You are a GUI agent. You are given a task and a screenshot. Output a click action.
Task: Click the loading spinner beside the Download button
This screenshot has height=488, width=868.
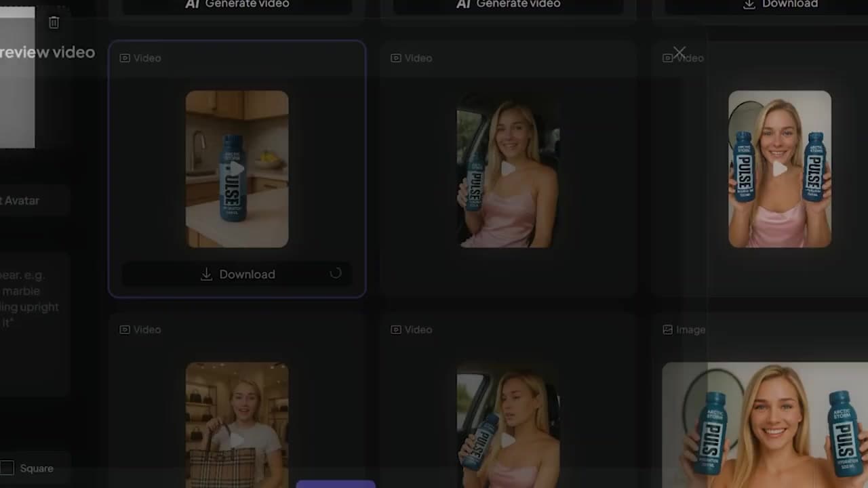pos(336,273)
